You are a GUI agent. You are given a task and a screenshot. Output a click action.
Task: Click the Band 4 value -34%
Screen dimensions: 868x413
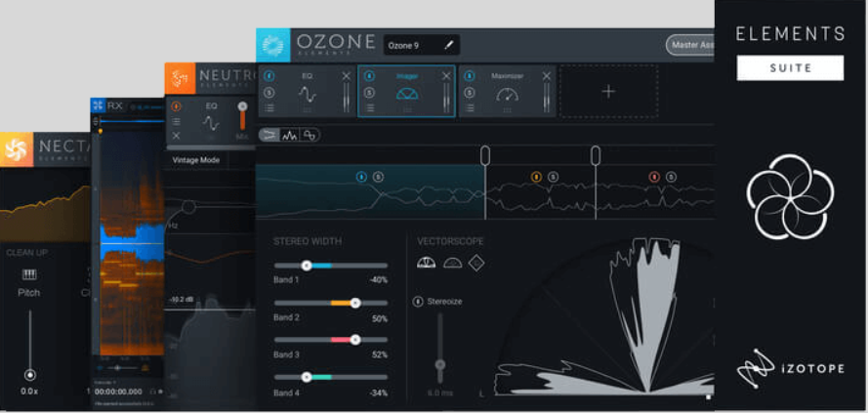pyautogui.click(x=378, y=393)
